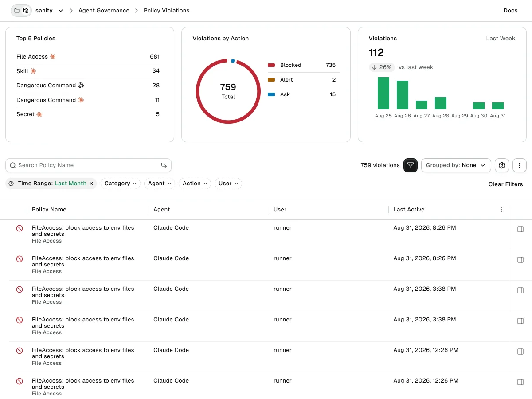Screen dimensions: 532x399
Task: Open the Docs link
Action: pyautogui.click(x=510, y=11)
